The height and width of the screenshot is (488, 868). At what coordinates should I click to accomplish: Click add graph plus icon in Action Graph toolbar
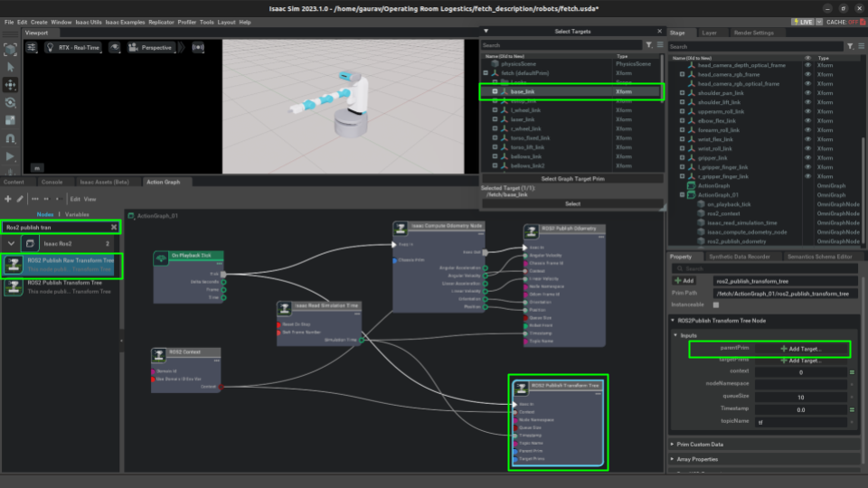8,199
